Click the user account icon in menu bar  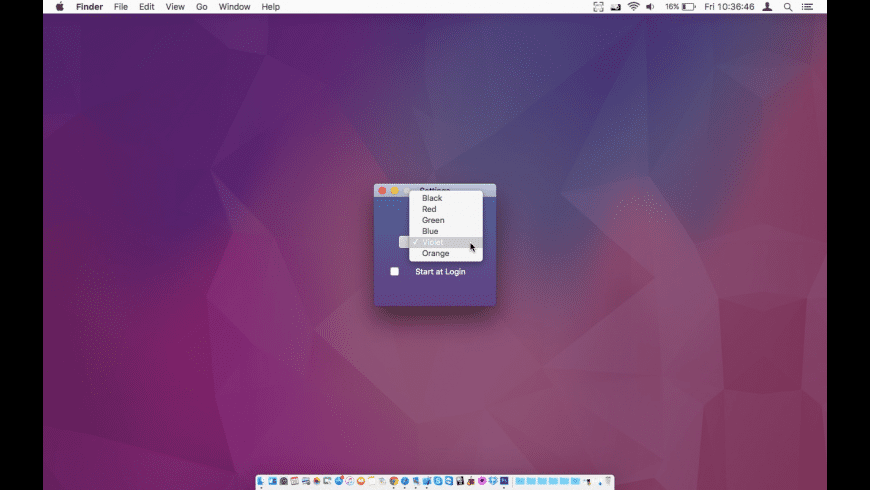(x=767, y=7)
